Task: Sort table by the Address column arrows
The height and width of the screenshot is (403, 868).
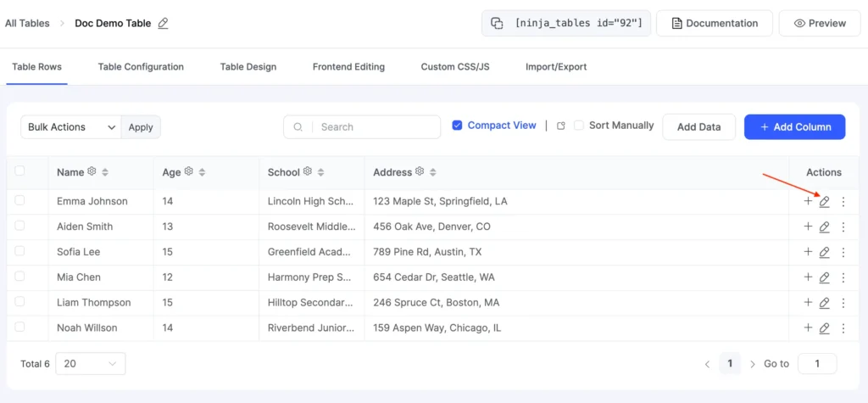Action: click(x=433, y=172)
